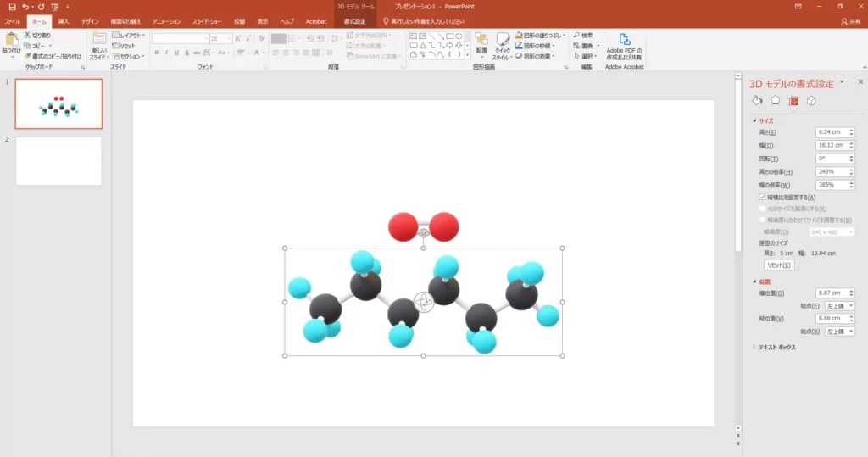The height and width of the screenshot is (457, 868).
Task: Click the リセット(S) button in size section
Action: [x=778, y=265]
